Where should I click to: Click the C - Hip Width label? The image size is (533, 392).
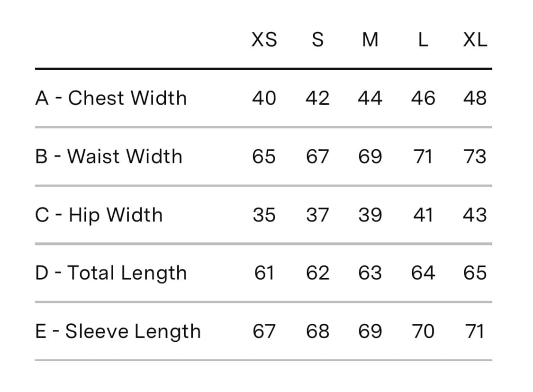99,215
